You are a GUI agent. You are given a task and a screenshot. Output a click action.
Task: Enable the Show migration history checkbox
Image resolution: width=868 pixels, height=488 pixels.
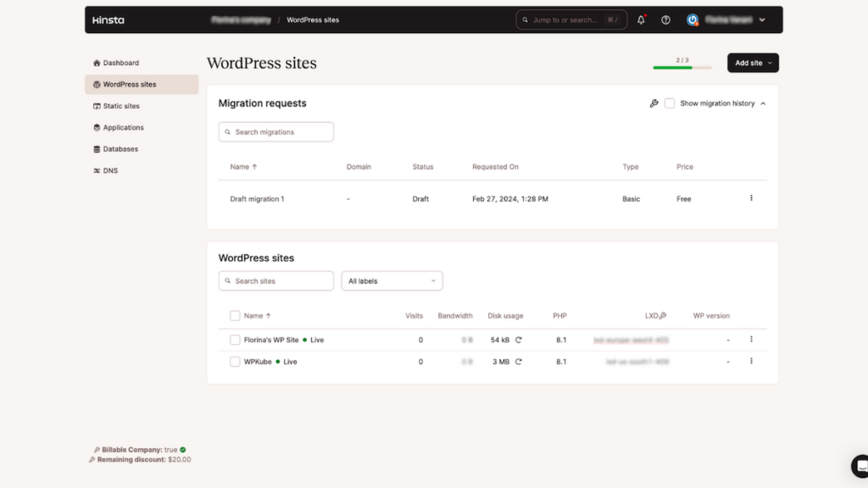670,103
